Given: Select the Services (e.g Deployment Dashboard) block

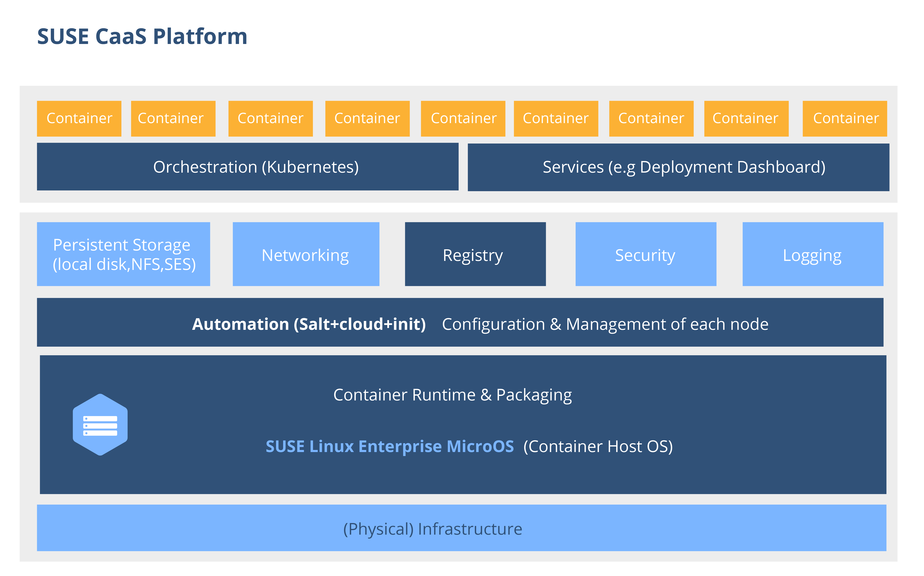Looking at the screenshot, I should pyautogui.click(x=678, y=167).
